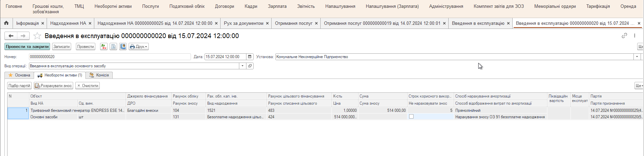Viewport: 644px width, 156px height.
Task: Toggle the Не нараховувати знос checkbox
Action: tap(411, 117)
